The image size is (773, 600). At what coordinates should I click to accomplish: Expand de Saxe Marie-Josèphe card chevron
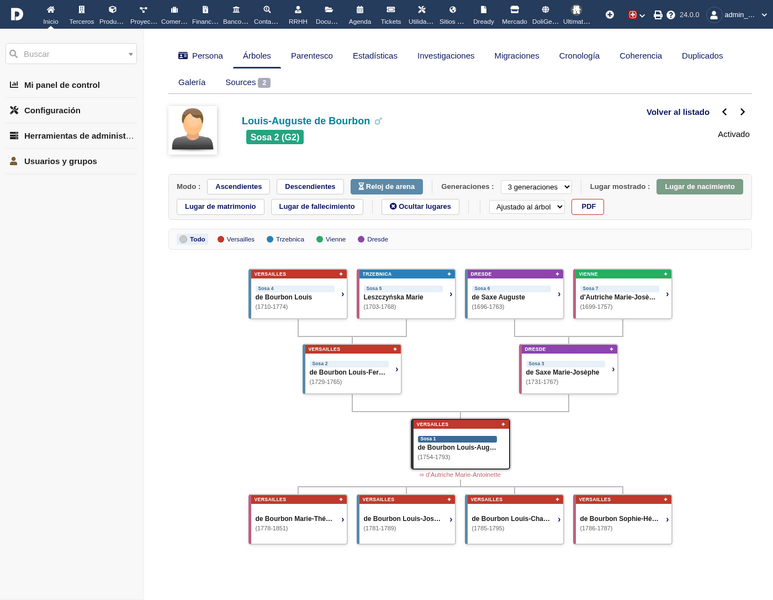click(613, 369)
